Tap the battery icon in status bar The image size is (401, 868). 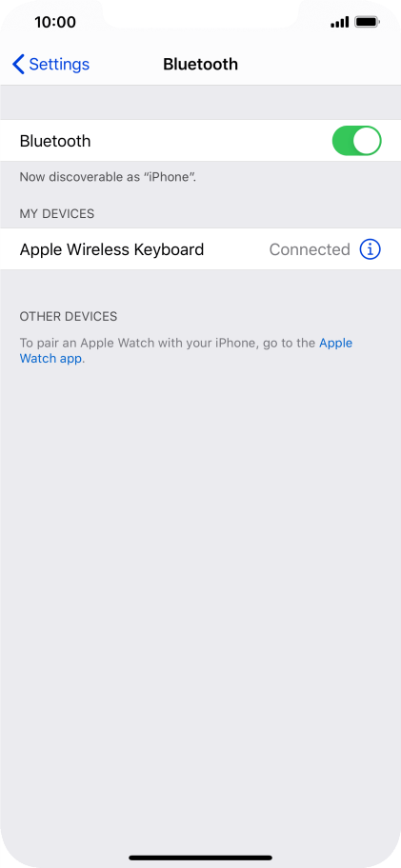click(x=367, y=23)
